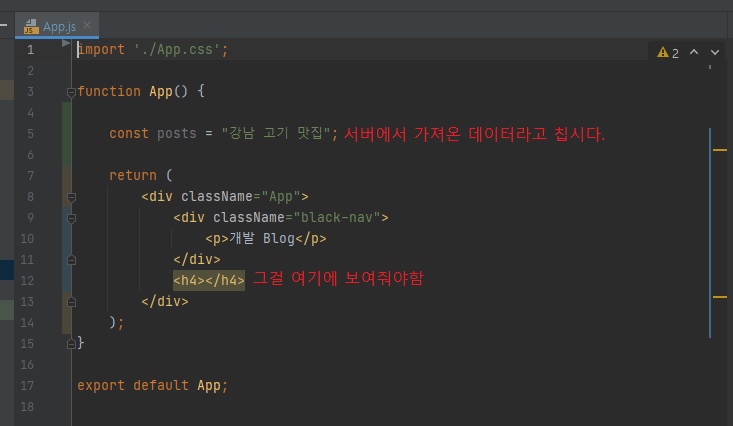Image resolution: width=733 pixels, height=426 pixels.
Task: Collapse the div className App fold on line 8
Action: pos(71,197)
